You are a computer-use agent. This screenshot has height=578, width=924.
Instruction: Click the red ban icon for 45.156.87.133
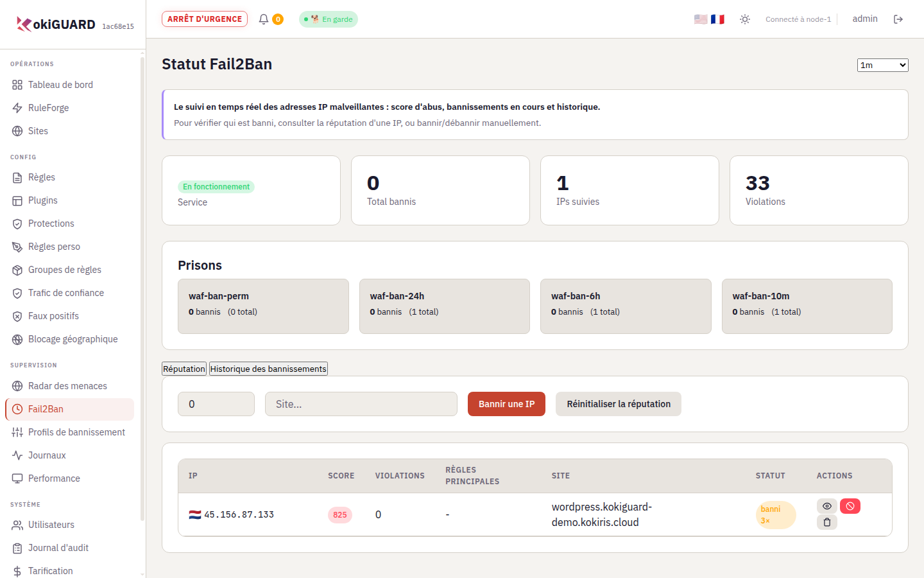850,506
